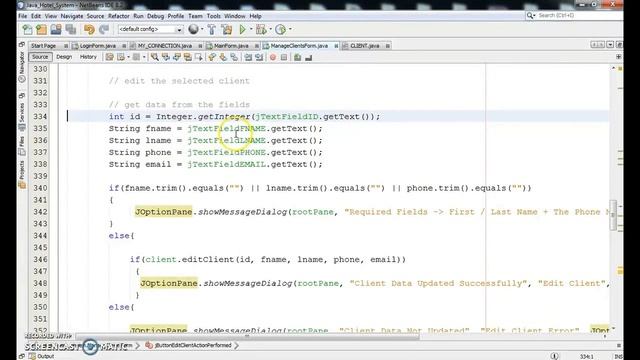The image size is (640, 360).
Task: Click the Find Next Occurrence icon
Action: 177,57
